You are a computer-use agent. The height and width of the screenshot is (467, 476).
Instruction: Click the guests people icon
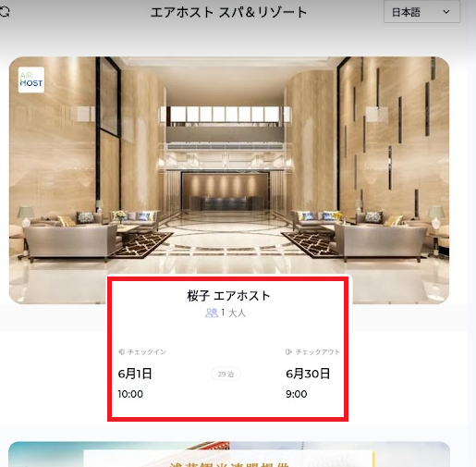point(212,313)
